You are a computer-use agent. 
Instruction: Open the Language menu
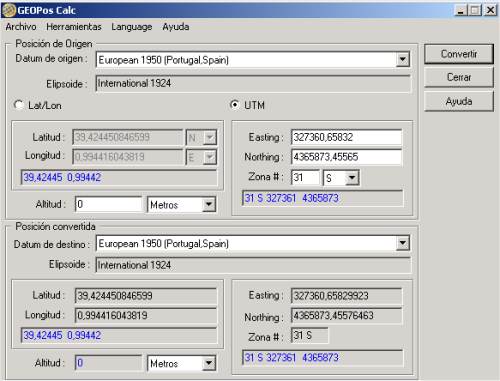coord(132,27)
